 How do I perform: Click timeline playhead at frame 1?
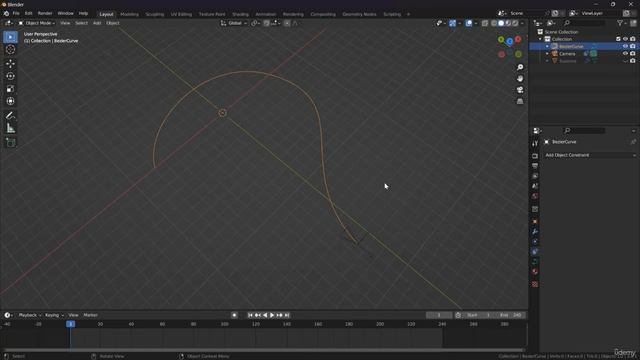click(70, 324)
